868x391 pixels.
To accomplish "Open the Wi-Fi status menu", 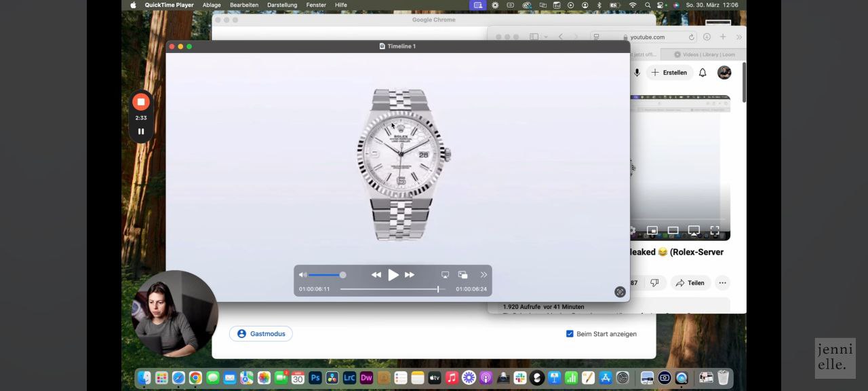I will tap(633, 5).
